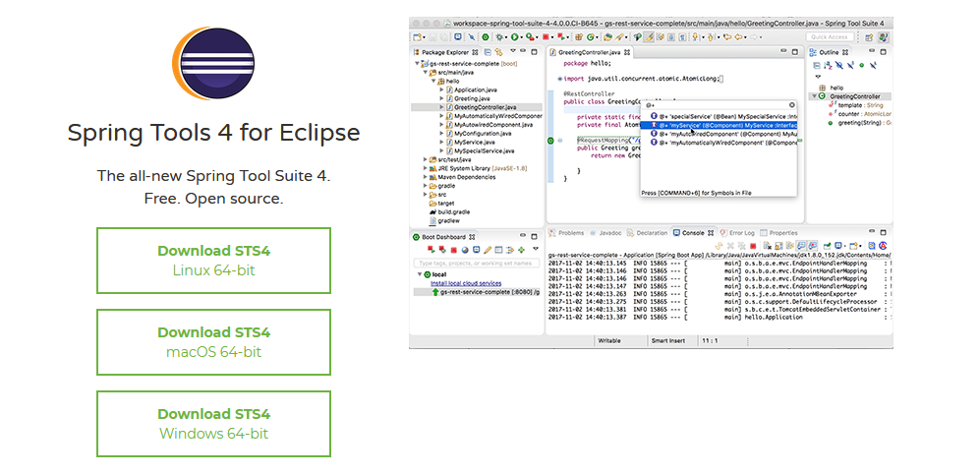The image size is (980, 475).
Task: Click the Boot Dashboard open console icon
Action: tap(477, 250)
